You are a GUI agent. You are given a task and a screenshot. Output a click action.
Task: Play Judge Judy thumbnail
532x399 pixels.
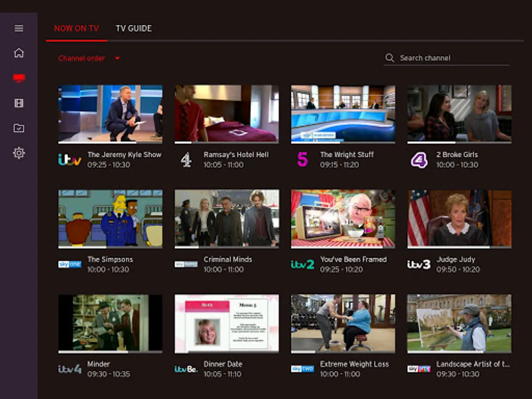pyautogui.click(x=459, y=218)
